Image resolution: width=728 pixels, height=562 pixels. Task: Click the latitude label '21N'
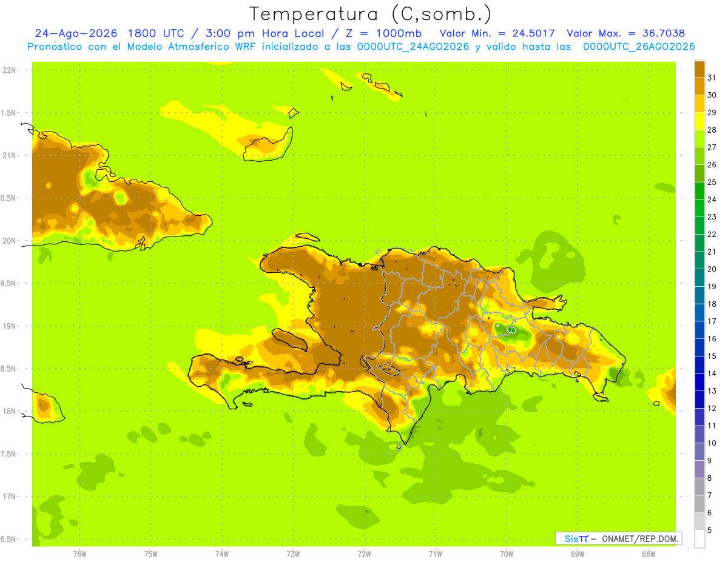coord(10,155)
